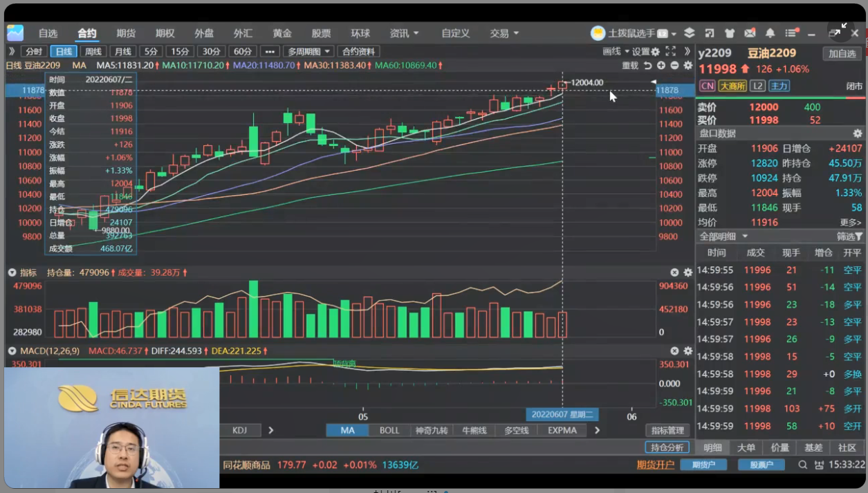Open the 期货开户 link
The height and width of the screenshot is (493, 868).
pos(655,465)
